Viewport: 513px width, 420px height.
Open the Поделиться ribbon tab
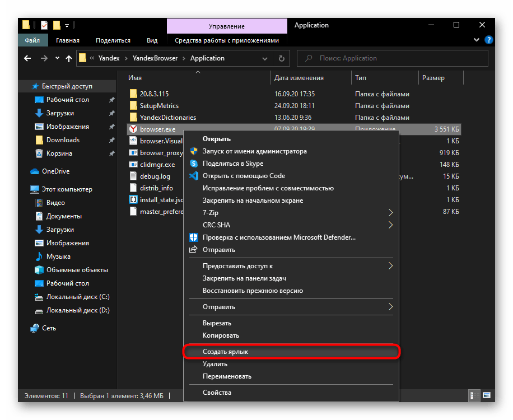(x=113, y=40)
